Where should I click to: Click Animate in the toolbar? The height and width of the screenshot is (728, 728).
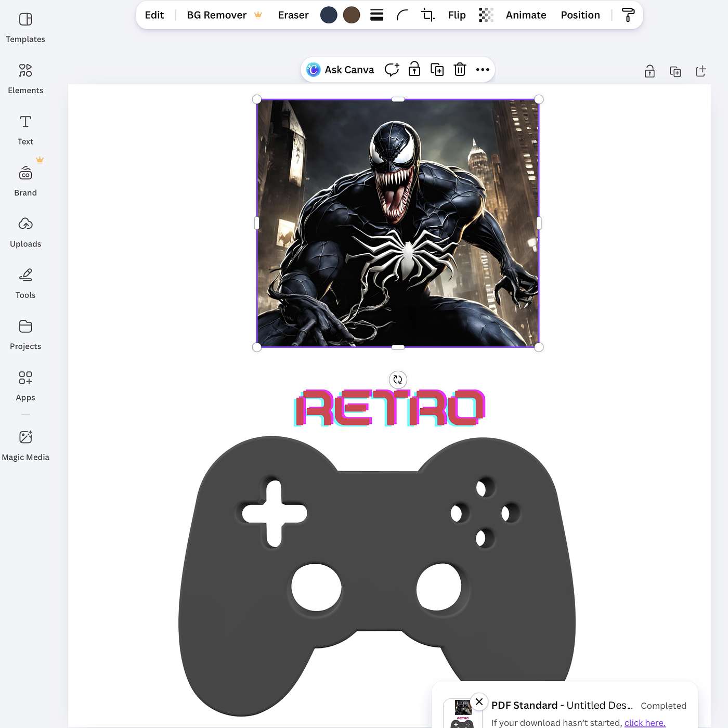[526, 15]
